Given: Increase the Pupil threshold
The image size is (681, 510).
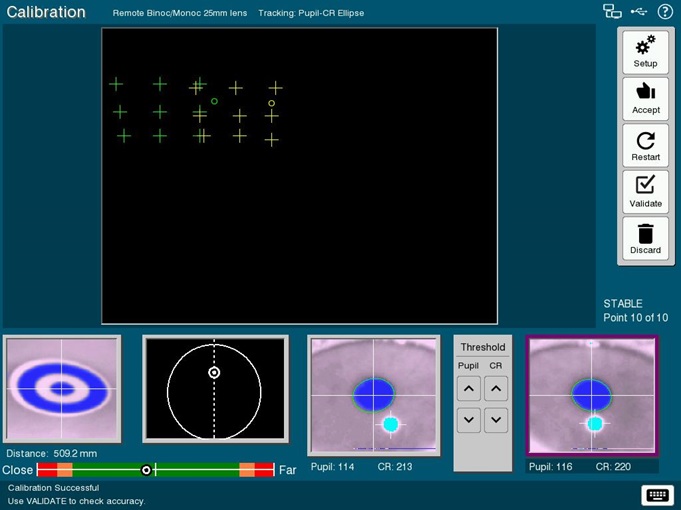Looking at the screenshot, I should (x=469, y=388).
